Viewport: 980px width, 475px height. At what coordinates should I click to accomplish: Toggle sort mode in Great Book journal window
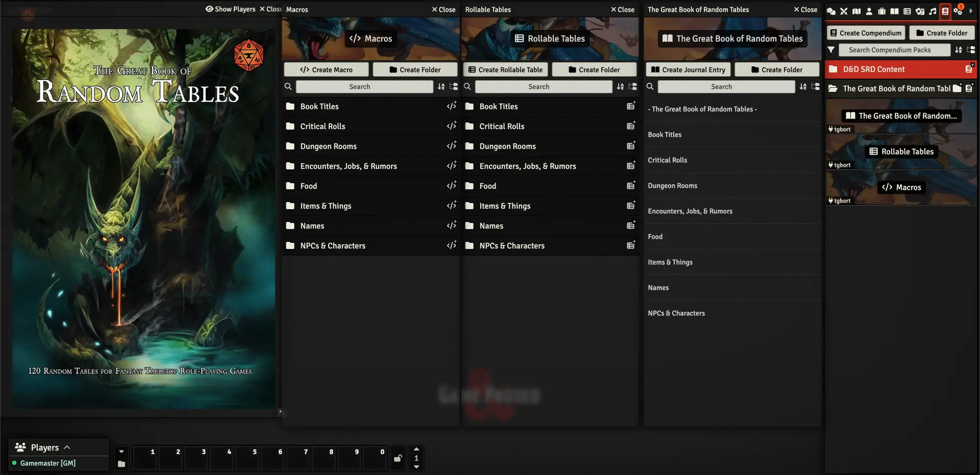tap(803, 87)
